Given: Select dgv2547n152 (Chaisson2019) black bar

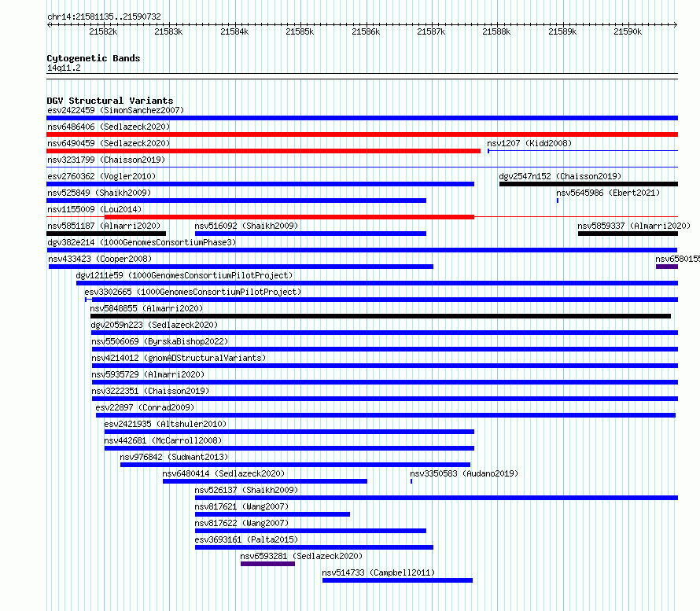Looking at the screenshot, I should click(x=588, y=184).
